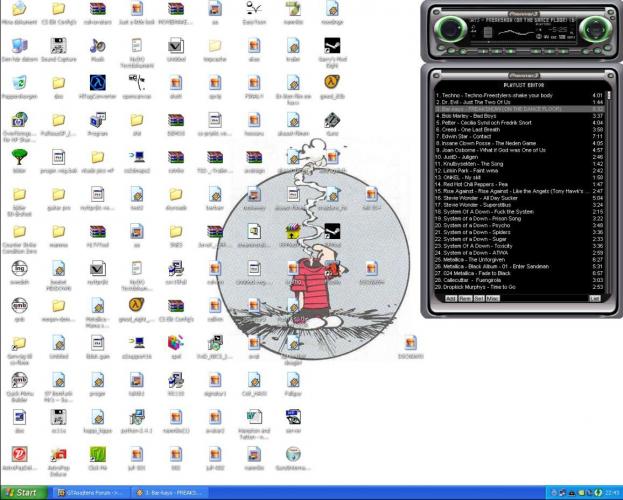Click the Rem button in playlist editor
The width and height of the screenshot is (623, 500).
pos(465,298)
